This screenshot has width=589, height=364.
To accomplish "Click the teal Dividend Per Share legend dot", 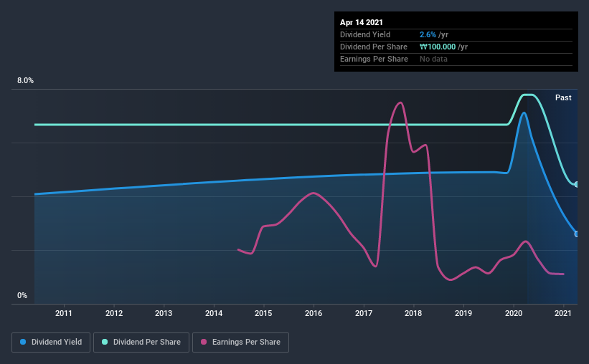I will [105, 342].
